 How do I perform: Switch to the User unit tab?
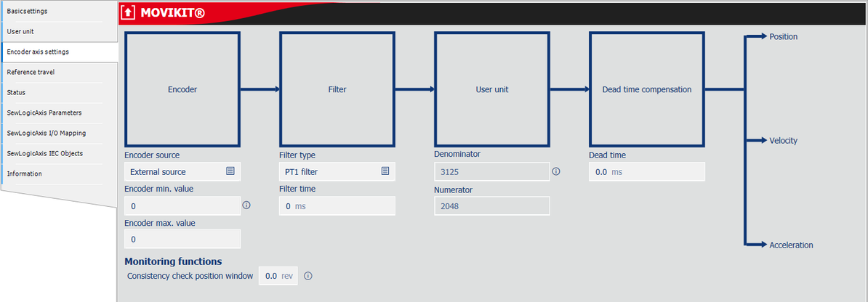click(x=58, y=31)
